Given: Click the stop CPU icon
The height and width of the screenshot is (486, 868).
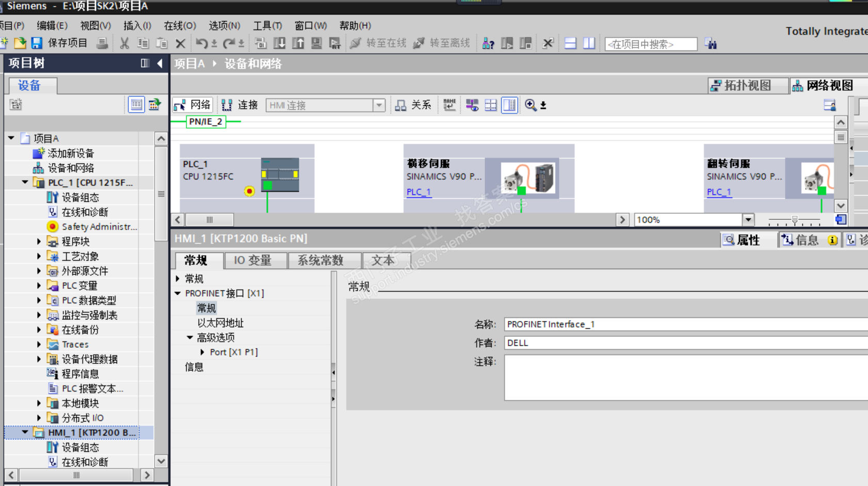Looking at the screenshot, I should (526, 43).
